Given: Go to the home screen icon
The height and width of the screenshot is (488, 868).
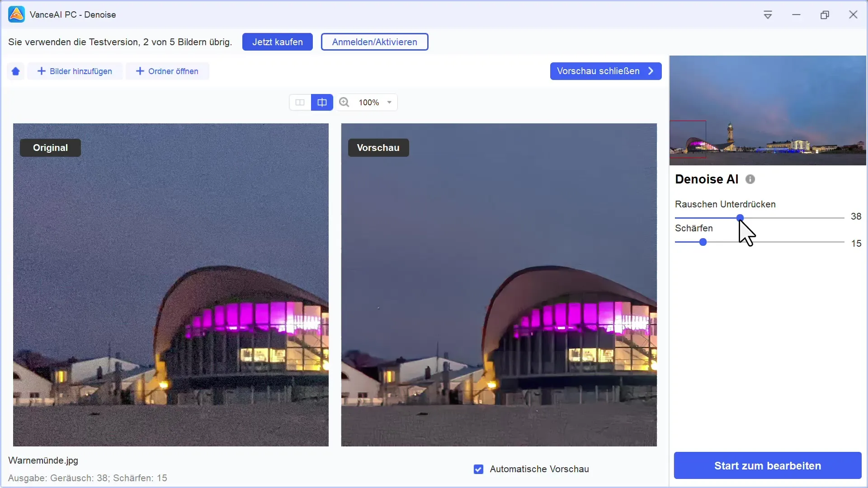Looking at the screenshot, I should (x=16, y=71).
